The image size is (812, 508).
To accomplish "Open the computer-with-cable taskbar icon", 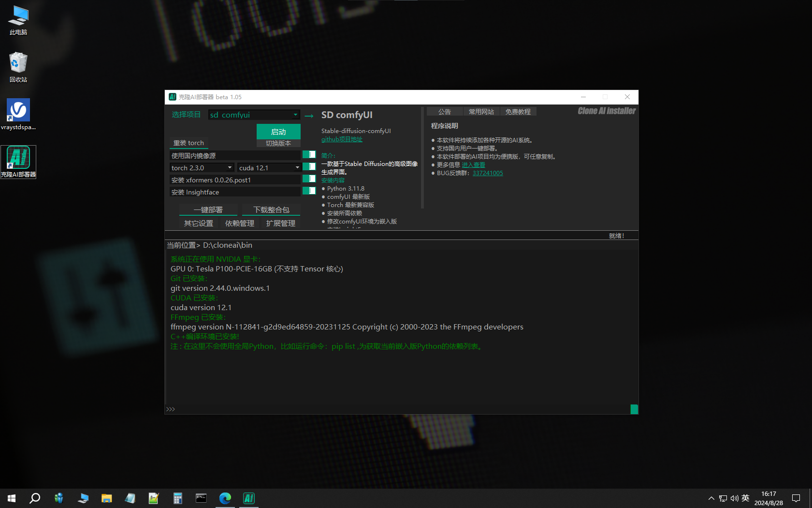I will [x=83, y=498].
